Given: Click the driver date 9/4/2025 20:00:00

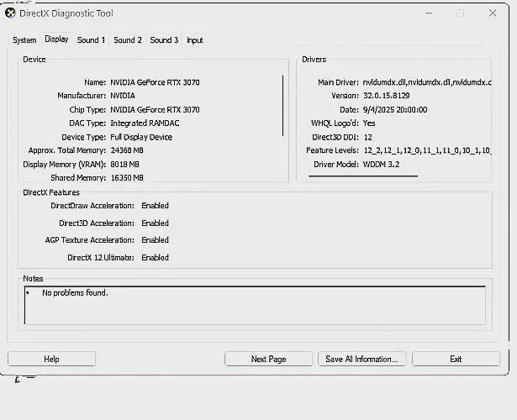Looking at the screenshot, I should (395, 110).
